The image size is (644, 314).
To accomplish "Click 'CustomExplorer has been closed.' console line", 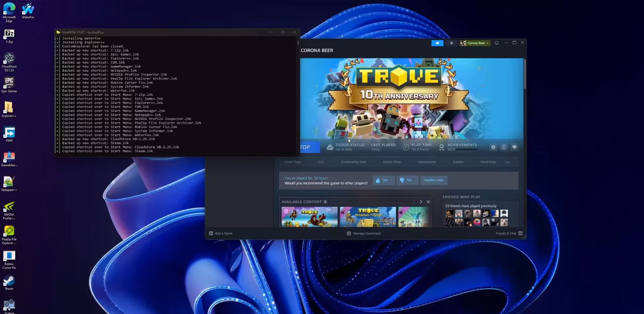I will tap(90, 46).
